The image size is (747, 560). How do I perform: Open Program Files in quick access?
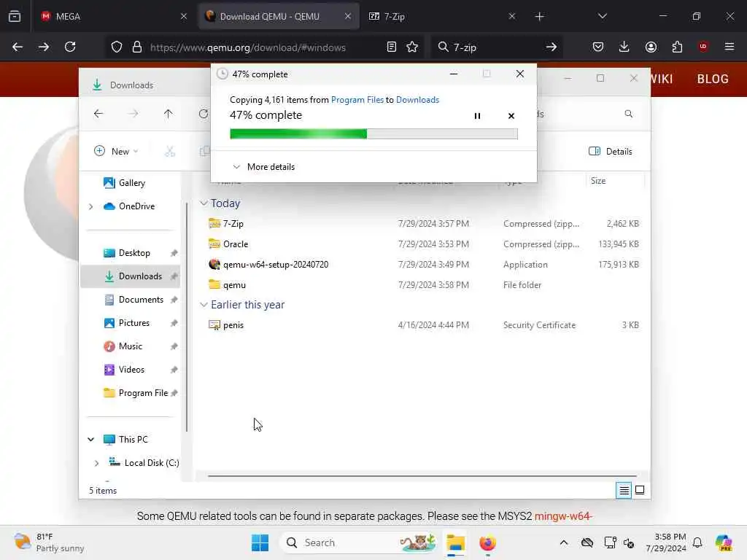pos(142,393)
